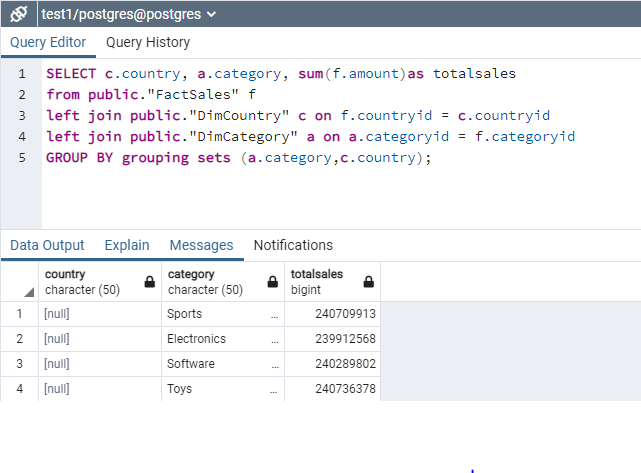Click "FactSales" in query line 2
Screen dimensions: 641x473
tap(193, 94)
